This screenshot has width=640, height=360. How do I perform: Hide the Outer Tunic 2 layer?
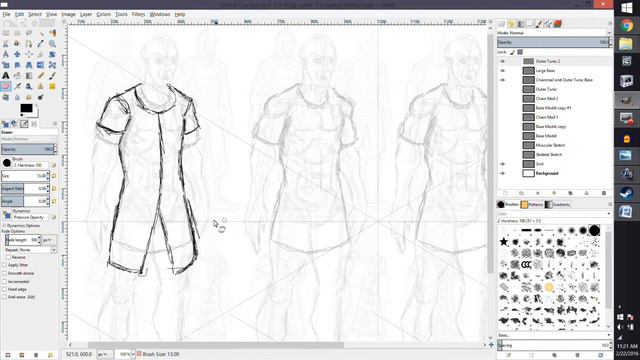[x=502, y=61]
